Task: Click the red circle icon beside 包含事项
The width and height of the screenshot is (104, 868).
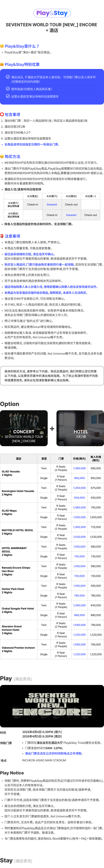Action: (2, 115)
